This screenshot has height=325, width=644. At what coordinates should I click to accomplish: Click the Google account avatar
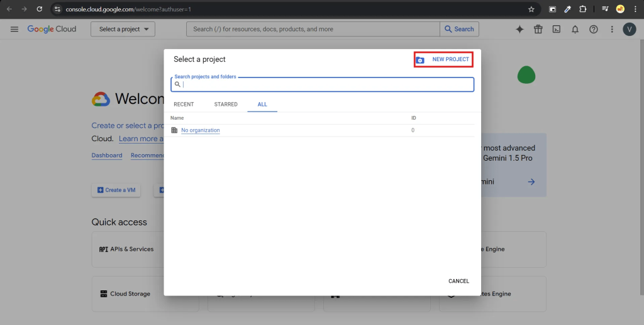point(630,29)
